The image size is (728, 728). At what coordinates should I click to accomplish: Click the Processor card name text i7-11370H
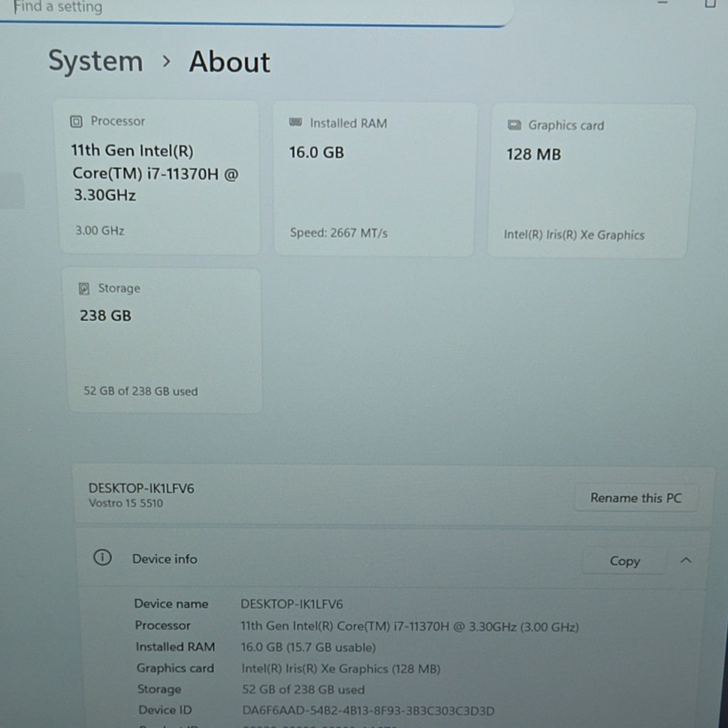[x=155, y=173]
